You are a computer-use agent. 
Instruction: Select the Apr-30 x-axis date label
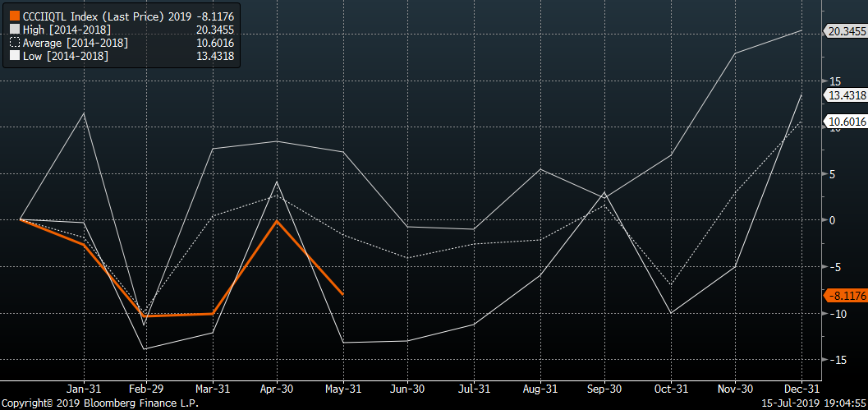tap(278, 389)
